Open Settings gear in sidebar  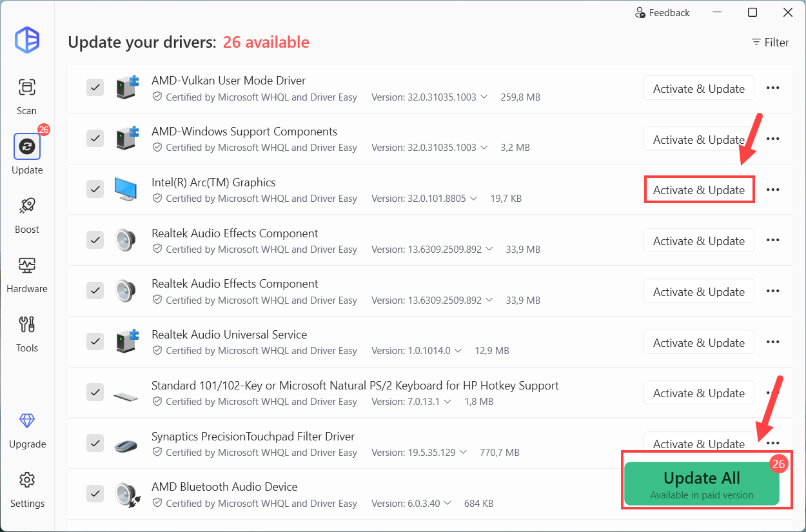tap(27, 480)
